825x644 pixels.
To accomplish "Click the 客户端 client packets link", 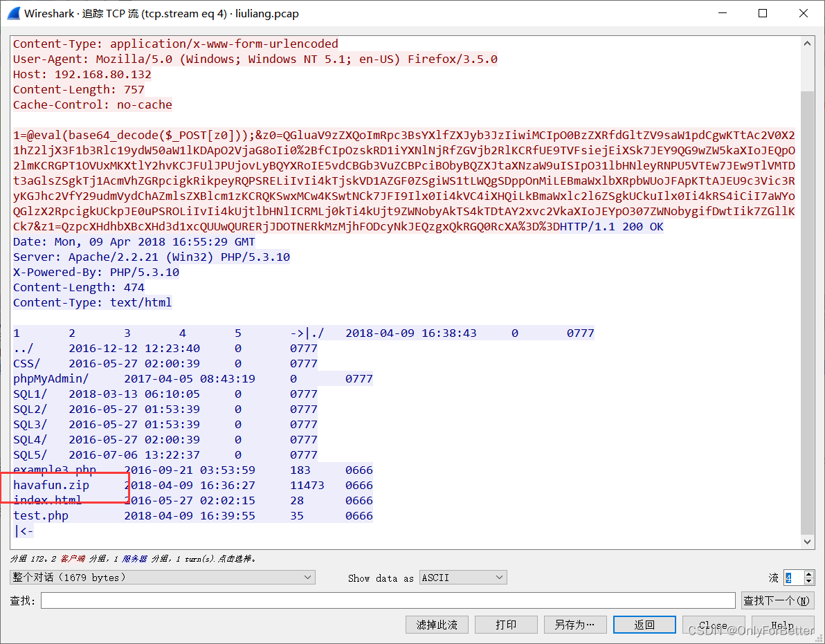I will pos(73,559).
